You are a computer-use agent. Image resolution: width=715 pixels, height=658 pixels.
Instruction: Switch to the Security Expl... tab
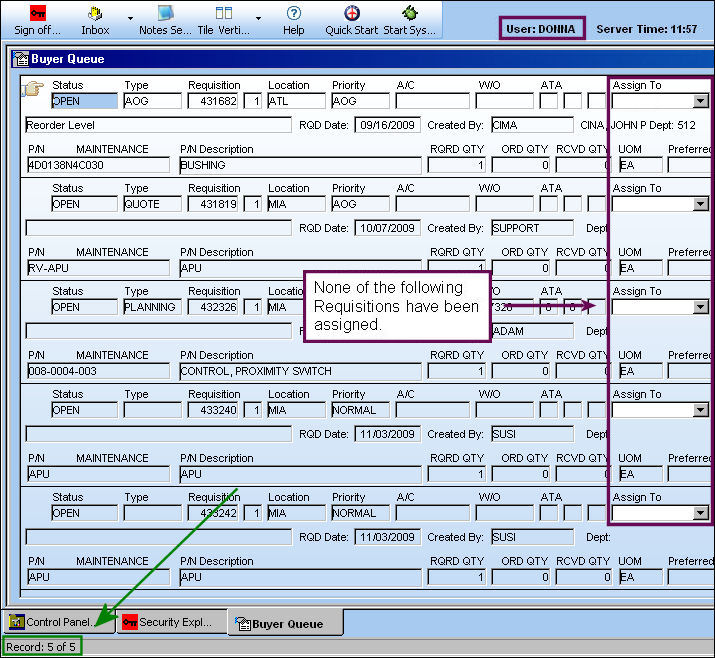tap(172, 622)
